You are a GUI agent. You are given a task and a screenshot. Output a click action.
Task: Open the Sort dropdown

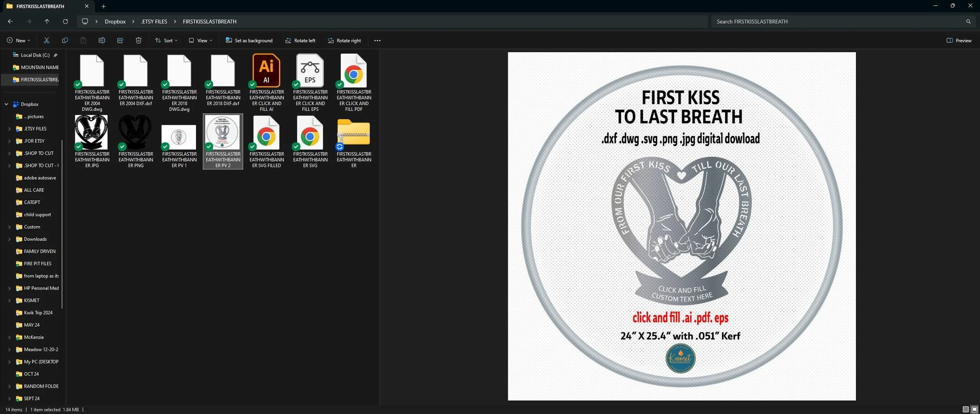click(166, 40)
